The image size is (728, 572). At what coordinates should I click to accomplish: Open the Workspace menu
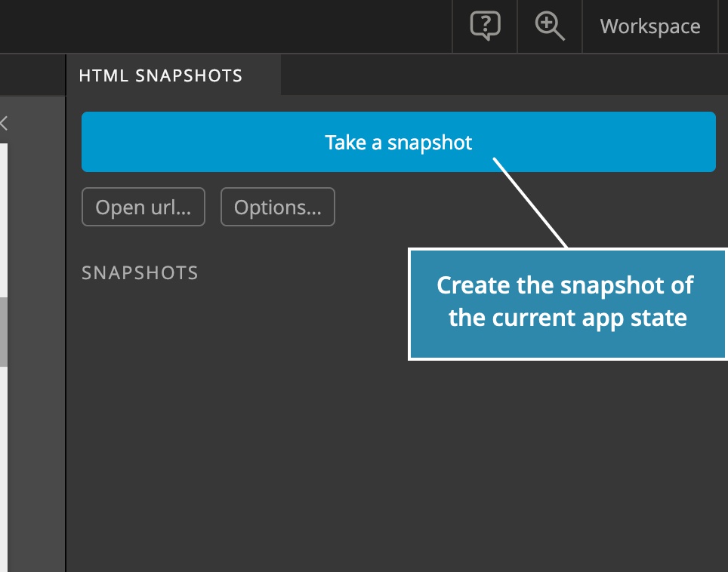[650, 26]
